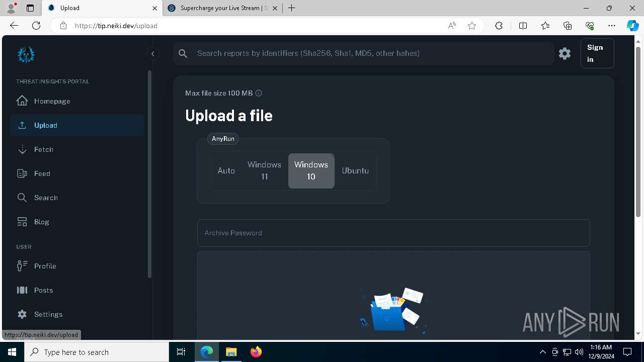This screenshot has width=644, height=362.
Task: Open browser Settings and more menu
Action: click(612, 26)
